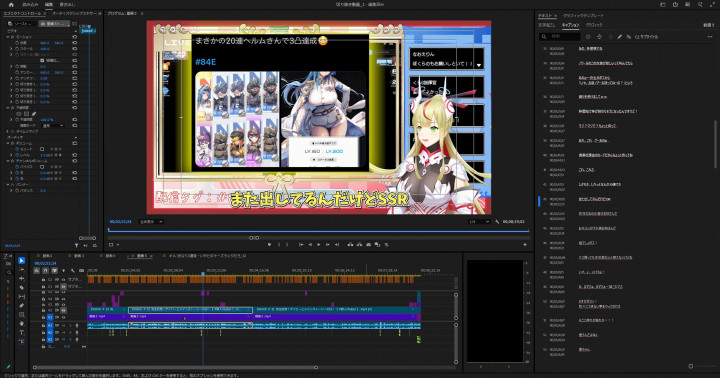Collapse the ボリューム audio effect

point(7,143)
